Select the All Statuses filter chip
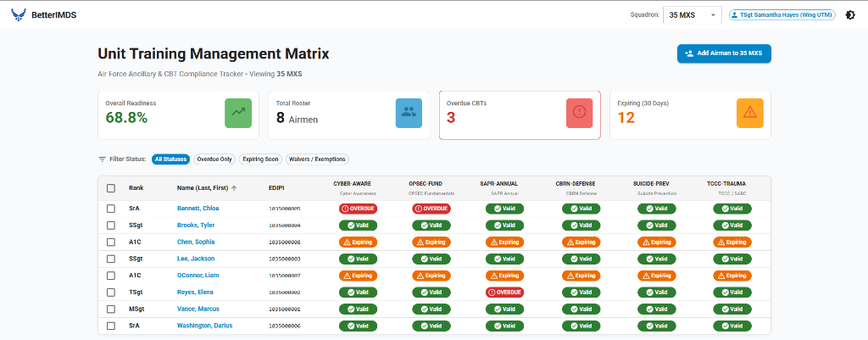 coord(170,159)
